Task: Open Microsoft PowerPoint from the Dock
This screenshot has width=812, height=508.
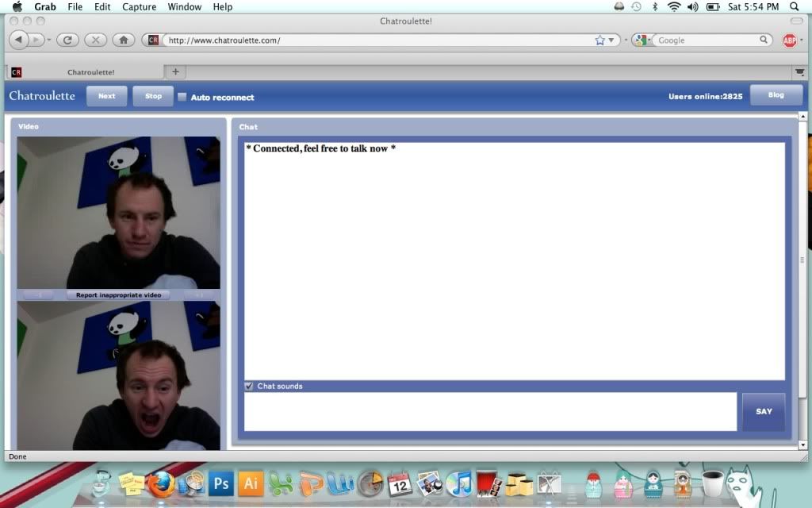Action: (311, 485)
